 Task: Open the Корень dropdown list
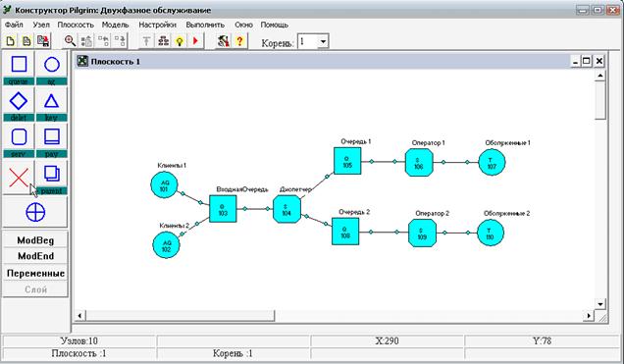coord(323,41)
